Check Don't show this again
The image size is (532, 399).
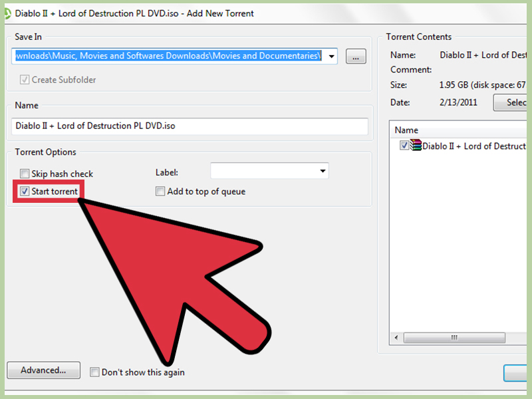pyautogui.click(x=94, y=372)
